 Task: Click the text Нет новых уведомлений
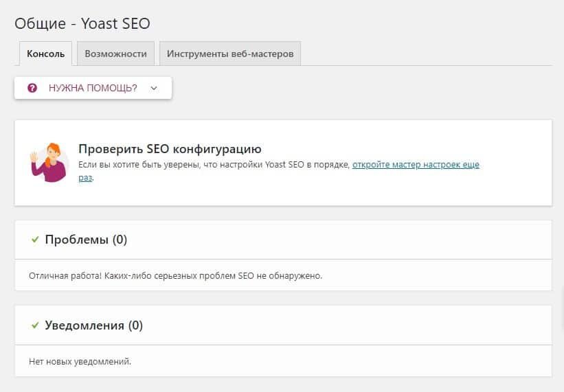pyautogui.click(x=80, y=361)
